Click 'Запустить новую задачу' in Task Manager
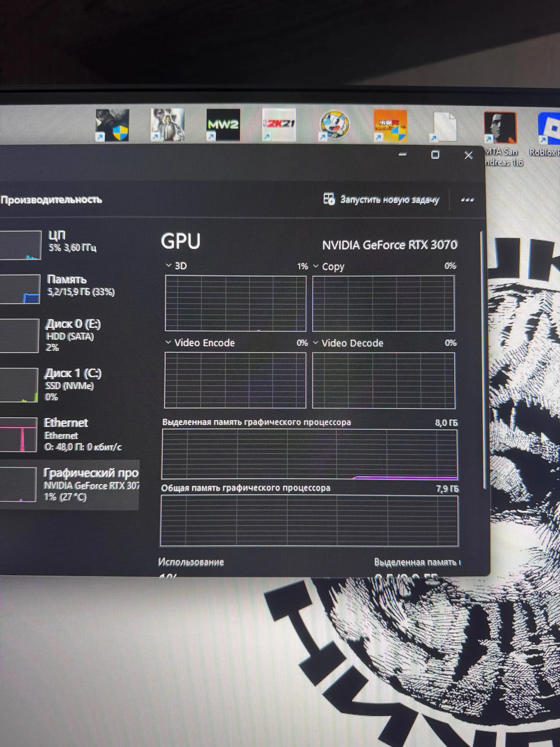The image size is (560, 747). point(381,200)
